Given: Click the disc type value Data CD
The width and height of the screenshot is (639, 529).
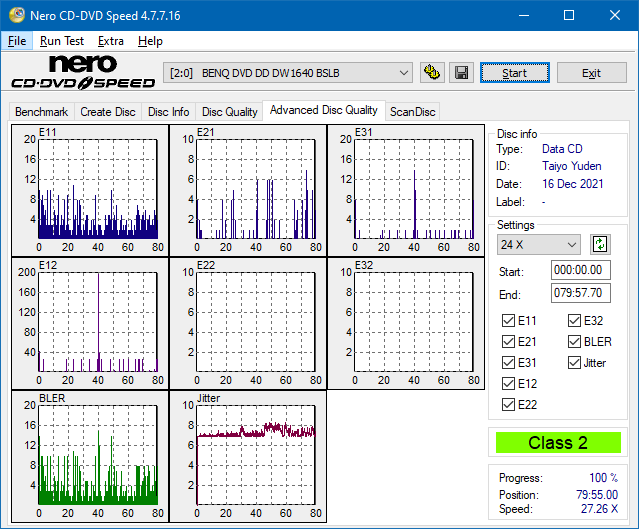Looking at the screenshot, I should coord(562,149).
